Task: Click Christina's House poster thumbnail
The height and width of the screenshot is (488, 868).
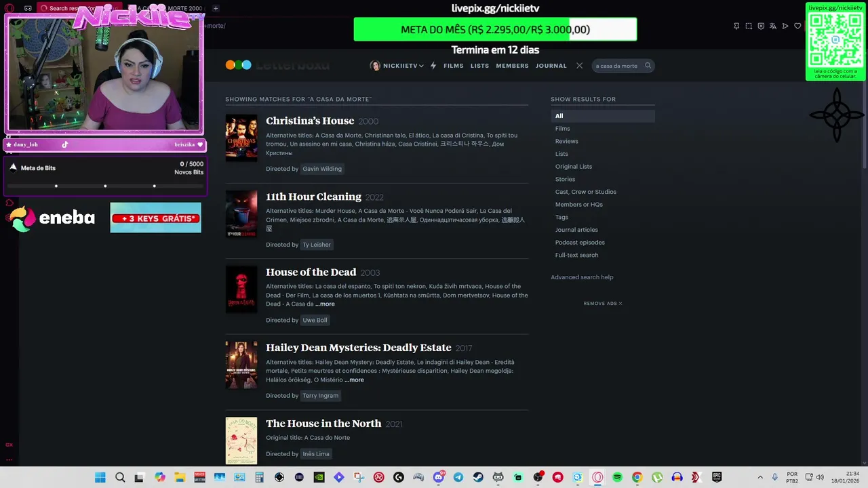Action: (241, 138)
